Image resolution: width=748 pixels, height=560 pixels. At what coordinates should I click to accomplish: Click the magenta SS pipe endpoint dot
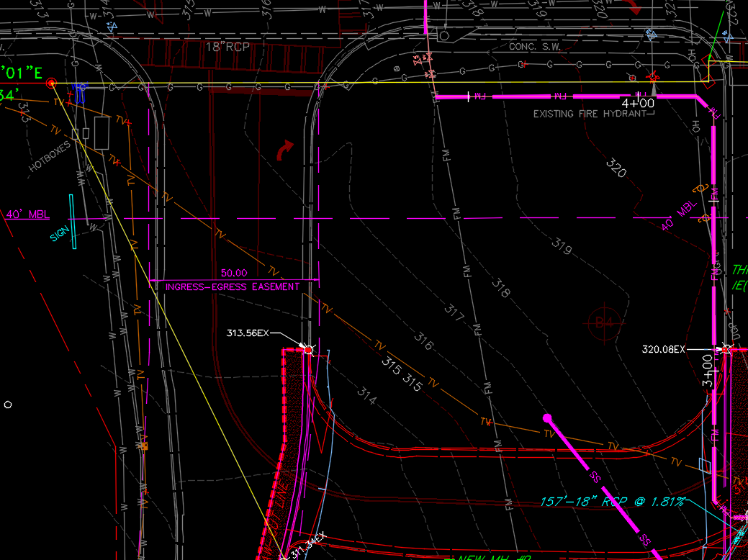point(548,418)
